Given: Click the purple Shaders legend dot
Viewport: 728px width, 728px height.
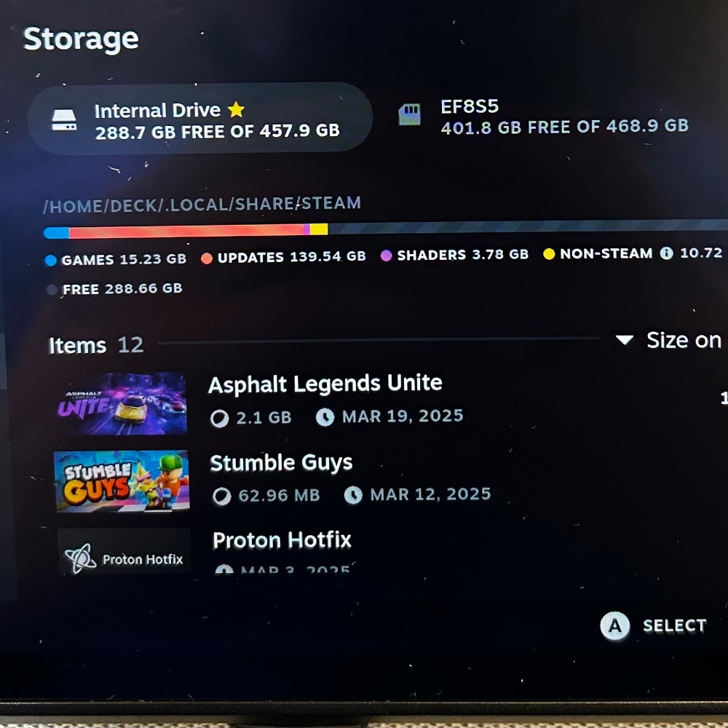Looking at the screenshot, I should [x=386, y=256].
